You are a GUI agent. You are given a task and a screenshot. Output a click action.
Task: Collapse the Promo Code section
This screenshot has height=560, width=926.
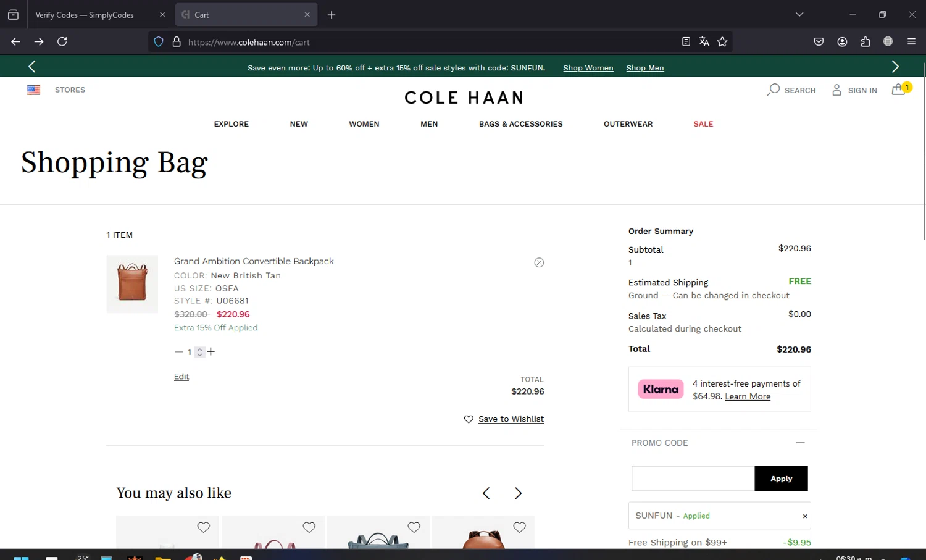coord(801,443)
